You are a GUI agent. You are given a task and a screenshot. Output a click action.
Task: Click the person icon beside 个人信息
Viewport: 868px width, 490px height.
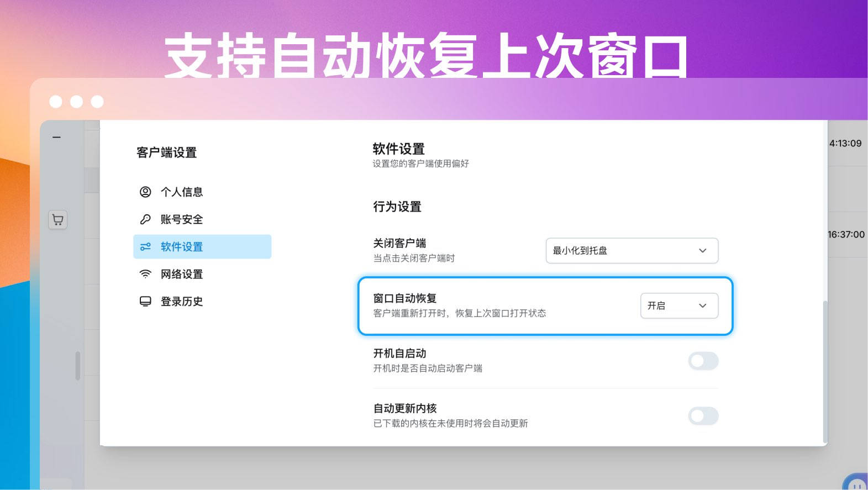pos(145,192)
